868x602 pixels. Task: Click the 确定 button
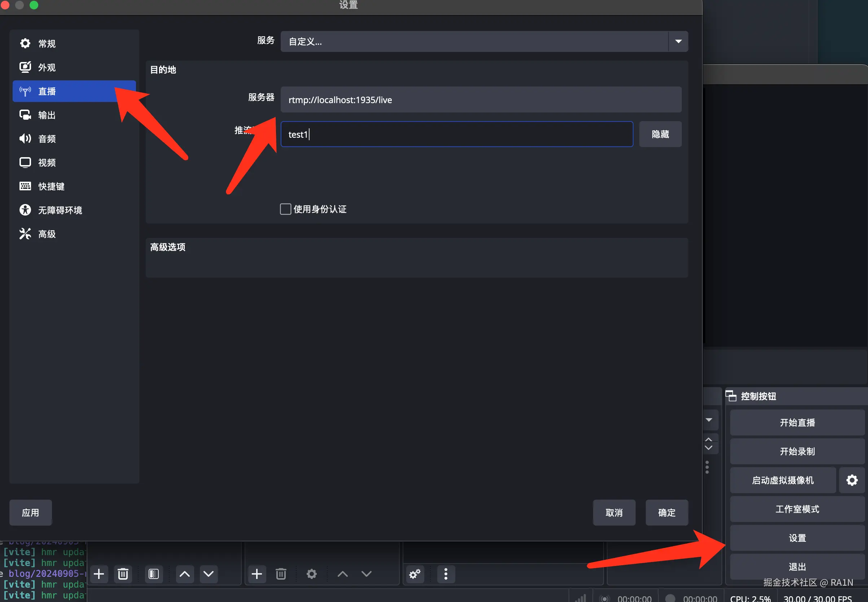click(666, 512)
